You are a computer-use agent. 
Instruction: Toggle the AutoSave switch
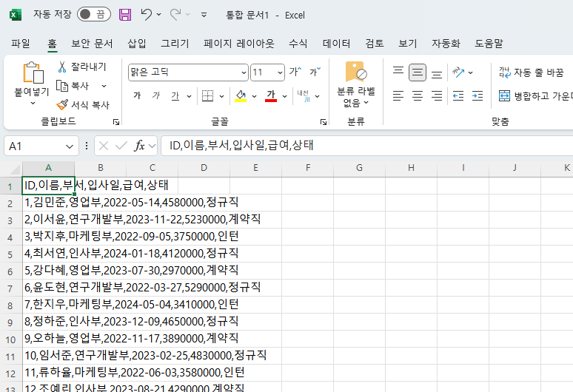click(x=93, y=15)
